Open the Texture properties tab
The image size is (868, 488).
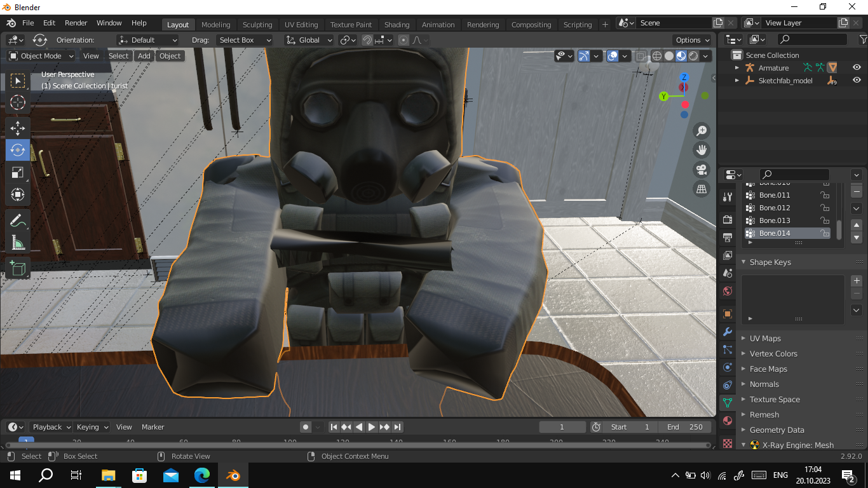coord(728,443)
